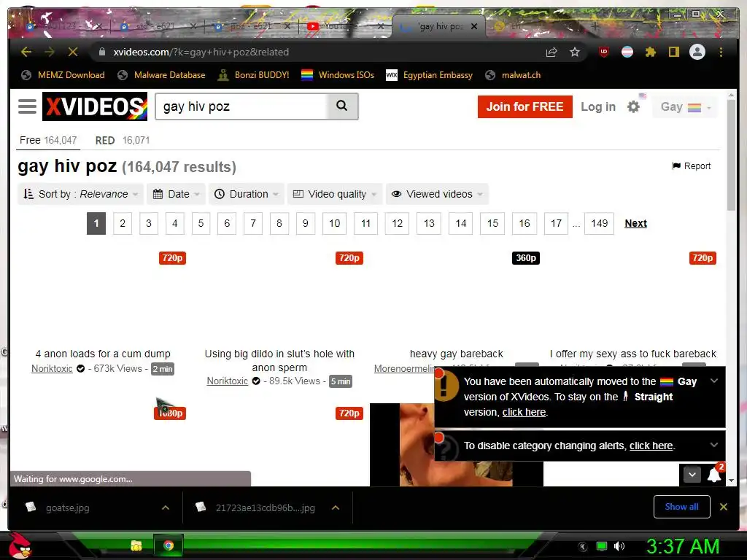The height and width of the screenshot is (560, 747).
Task: Open the Viewed videos dropdown
Action: click(x=437, y=194)
